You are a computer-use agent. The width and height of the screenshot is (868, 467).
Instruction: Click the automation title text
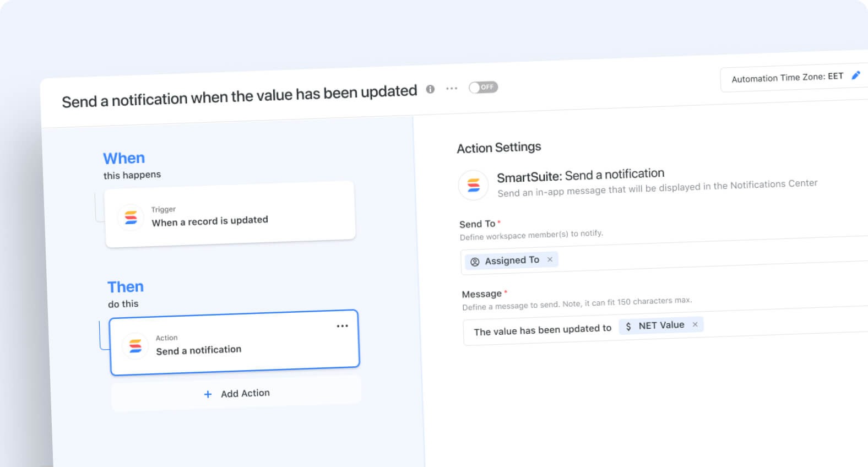pyautogui.click(x=239, y=96)
